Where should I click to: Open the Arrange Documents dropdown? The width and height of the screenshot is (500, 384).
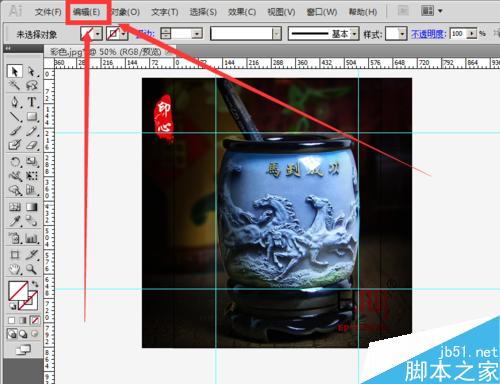tap(431, 11)
